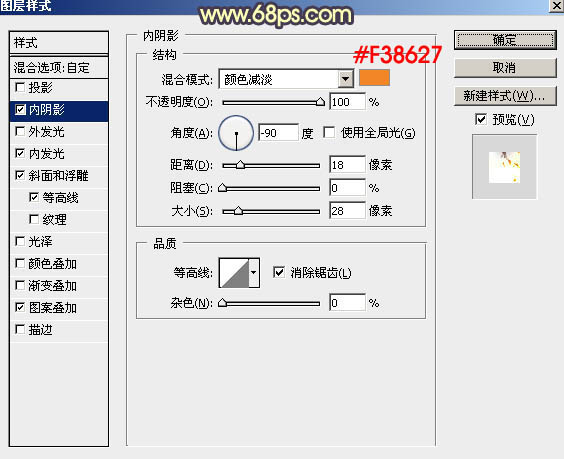This screenshot has height=459, width=564.
Task: Click the orange shadow color swatch
Action: [374, 78]
